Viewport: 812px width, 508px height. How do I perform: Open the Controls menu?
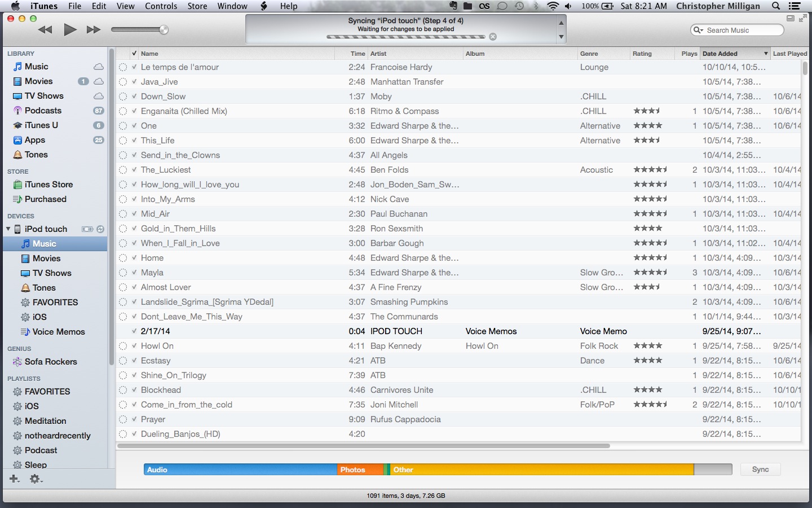click(x=161, y=6)
